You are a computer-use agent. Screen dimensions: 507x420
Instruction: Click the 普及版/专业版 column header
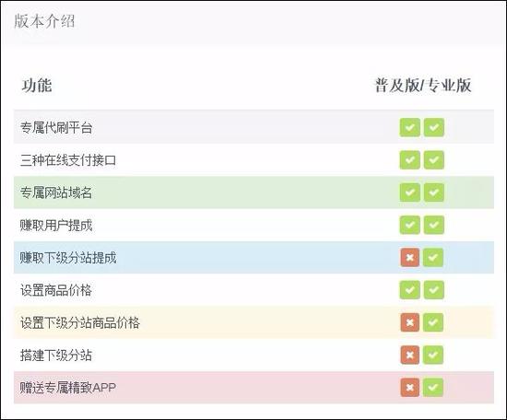click(423, 86)
